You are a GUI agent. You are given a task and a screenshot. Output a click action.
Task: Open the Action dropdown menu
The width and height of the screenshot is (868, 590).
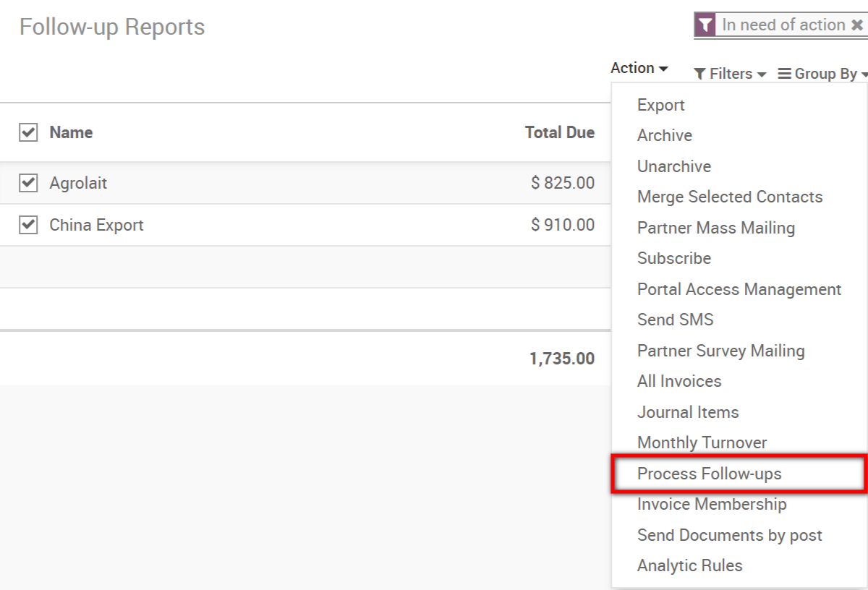[x=638, y=67]
